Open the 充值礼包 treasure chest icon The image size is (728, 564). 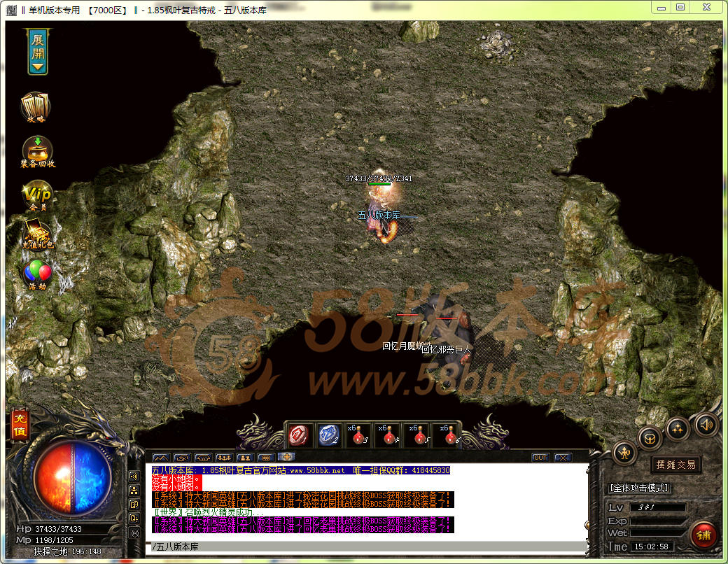click(38, 234)
